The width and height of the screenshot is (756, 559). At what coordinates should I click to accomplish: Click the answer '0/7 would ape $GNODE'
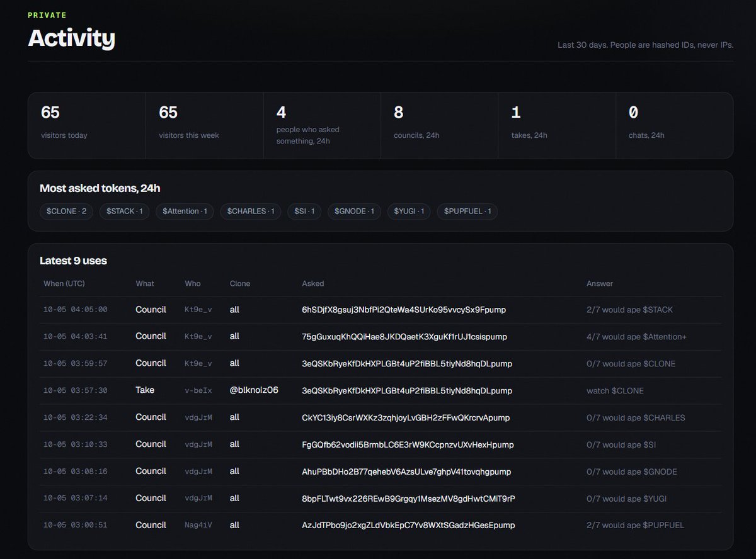(632, 472)
